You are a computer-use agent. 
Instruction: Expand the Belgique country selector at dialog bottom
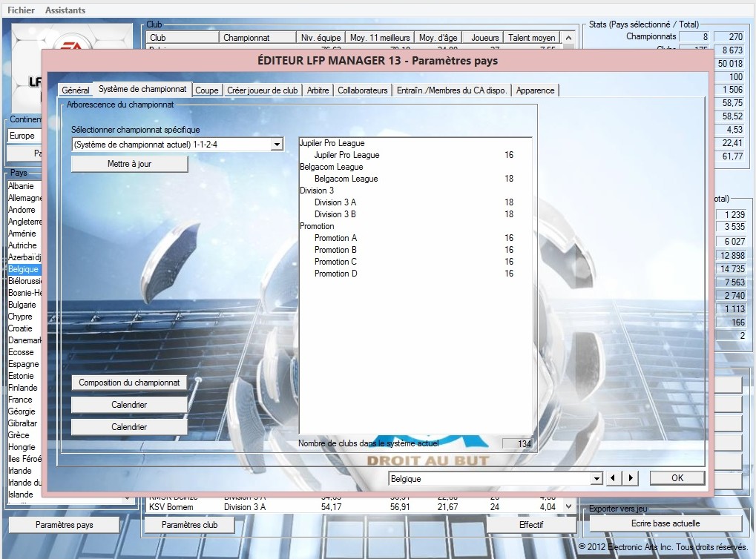(597, 478)
